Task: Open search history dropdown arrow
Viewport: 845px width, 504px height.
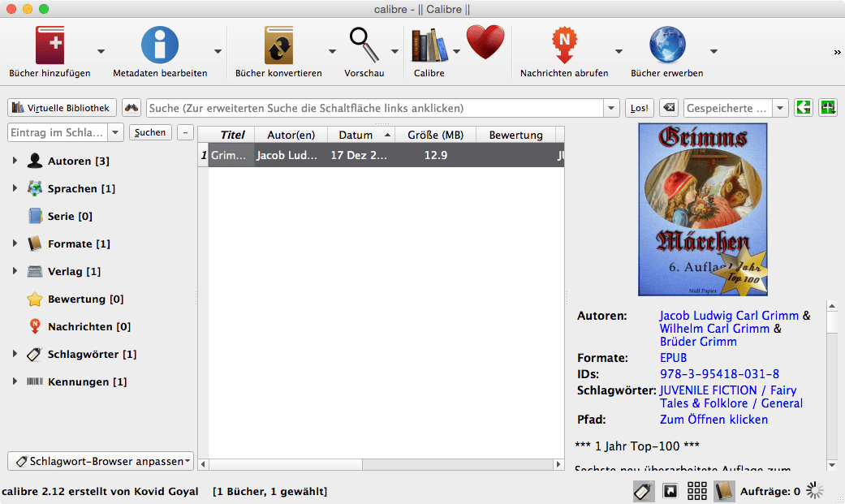Action: pos(610,108)
